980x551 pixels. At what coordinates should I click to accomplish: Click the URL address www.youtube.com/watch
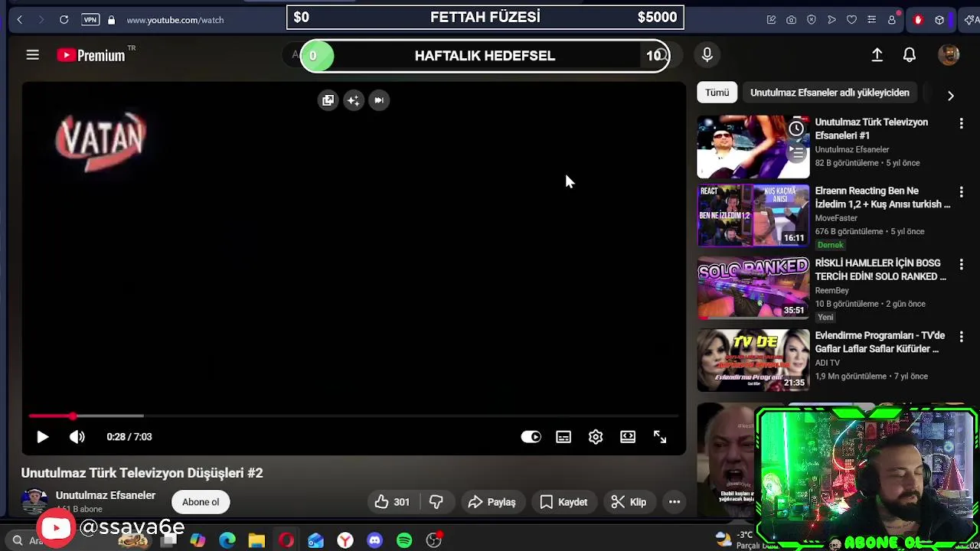pos(175,20)
